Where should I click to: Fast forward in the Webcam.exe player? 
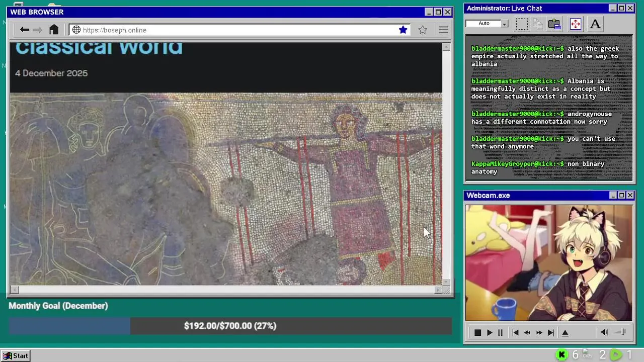point(539,332)
